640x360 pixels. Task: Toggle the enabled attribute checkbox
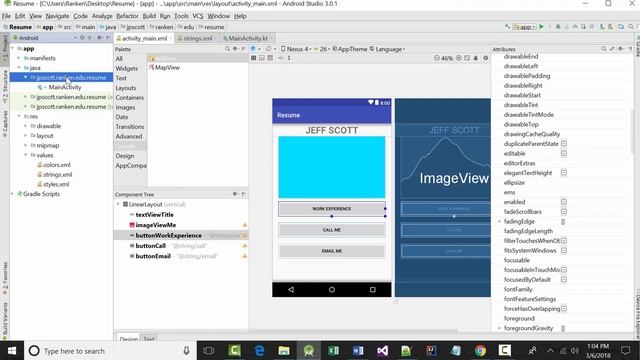point(564,202)
